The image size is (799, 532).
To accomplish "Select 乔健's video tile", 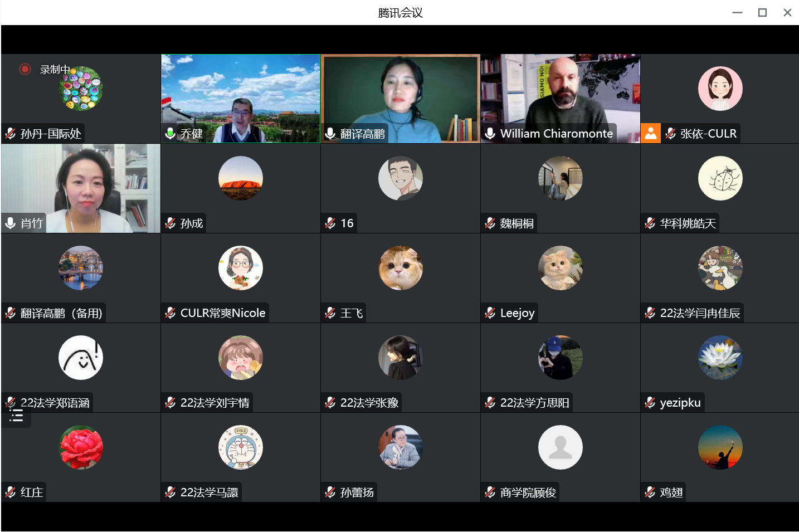I will [x=240, y=95].
